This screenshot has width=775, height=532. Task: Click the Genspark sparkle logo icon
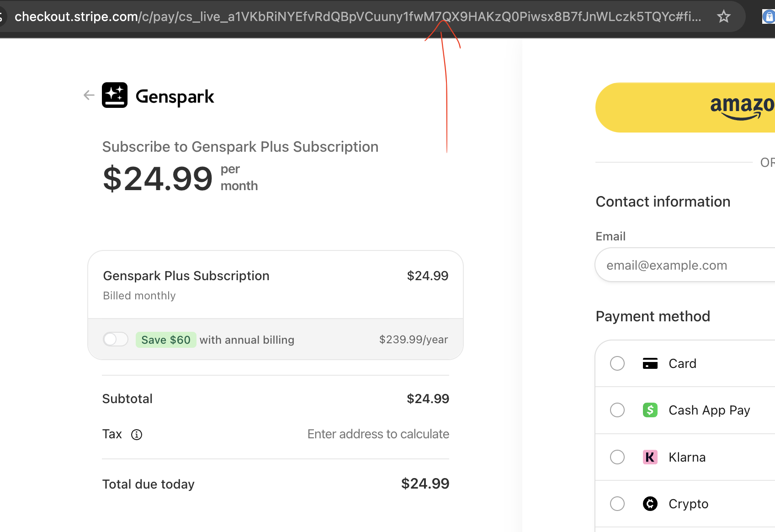115,95
